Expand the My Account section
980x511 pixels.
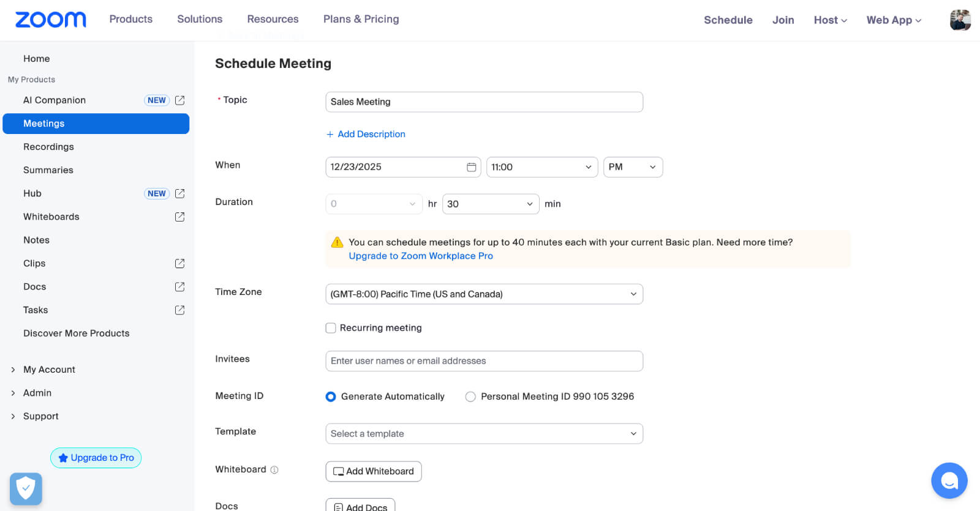(x=49, y=370)
